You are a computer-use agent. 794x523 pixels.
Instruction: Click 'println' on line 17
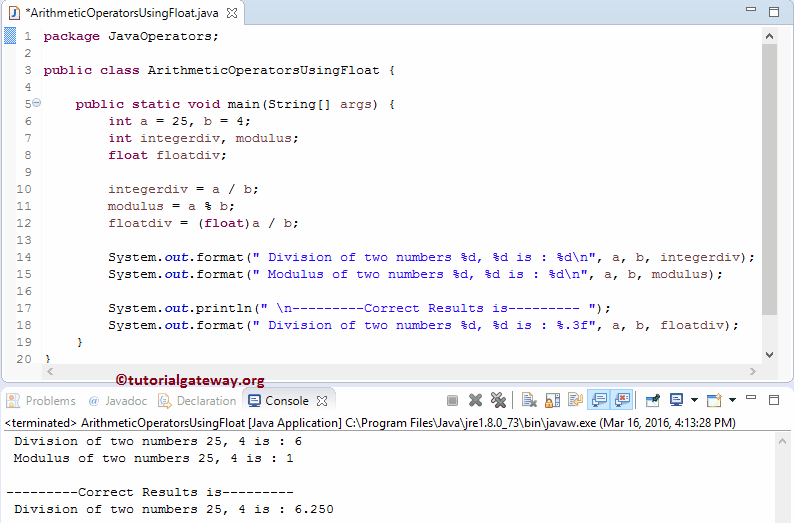pos(223,308)
